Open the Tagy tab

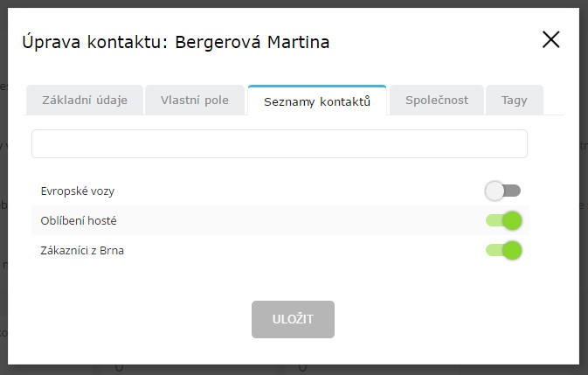[x=514, y=101]
